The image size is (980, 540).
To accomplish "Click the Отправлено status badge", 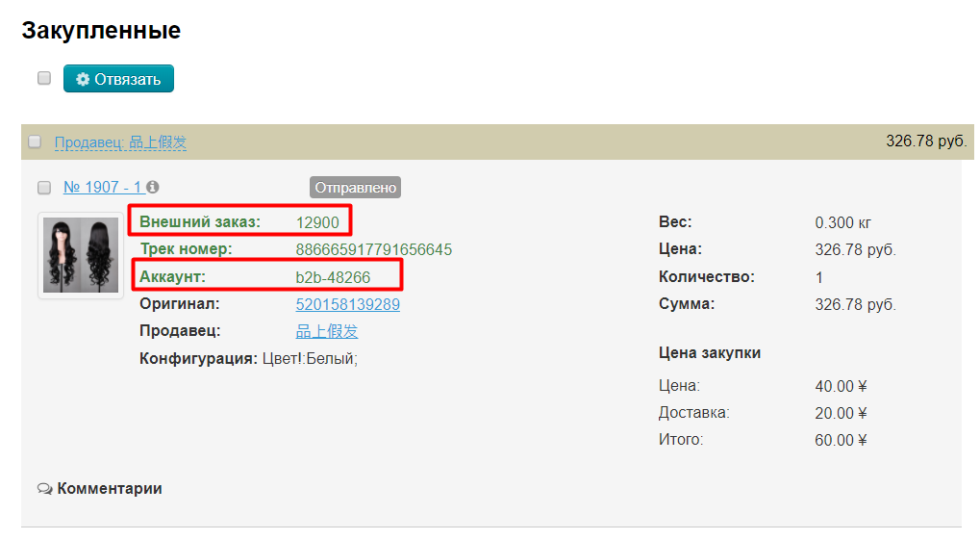I will pyautogui.click(x=355, y=188).
